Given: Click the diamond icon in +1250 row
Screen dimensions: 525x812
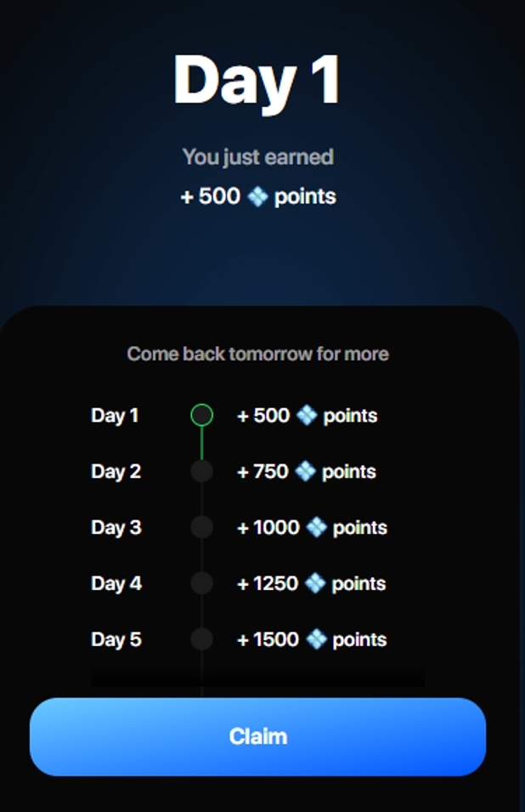Looking at the screenshot, I should click(315, 583).
